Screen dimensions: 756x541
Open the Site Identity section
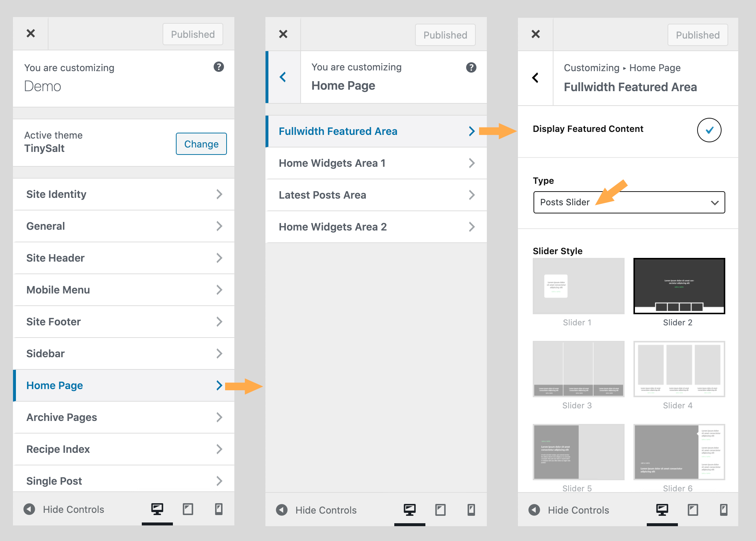[124, 194]
